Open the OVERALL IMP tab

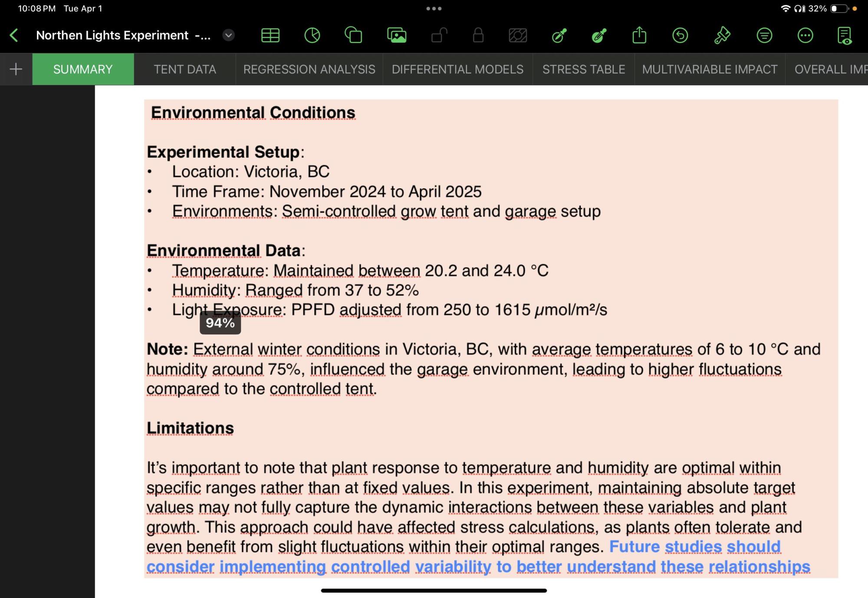[x=828, y=69]
